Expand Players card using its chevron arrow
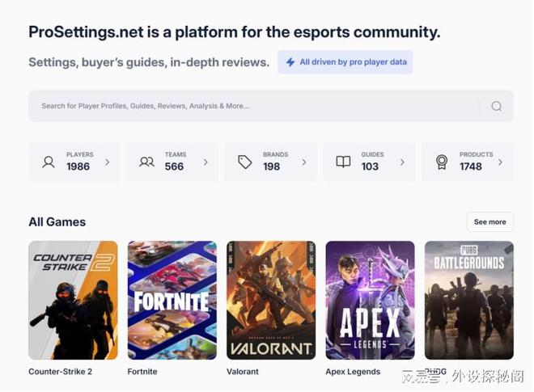Image resolution: width=534 pixels, height=392 pixels. coord(107,162)
